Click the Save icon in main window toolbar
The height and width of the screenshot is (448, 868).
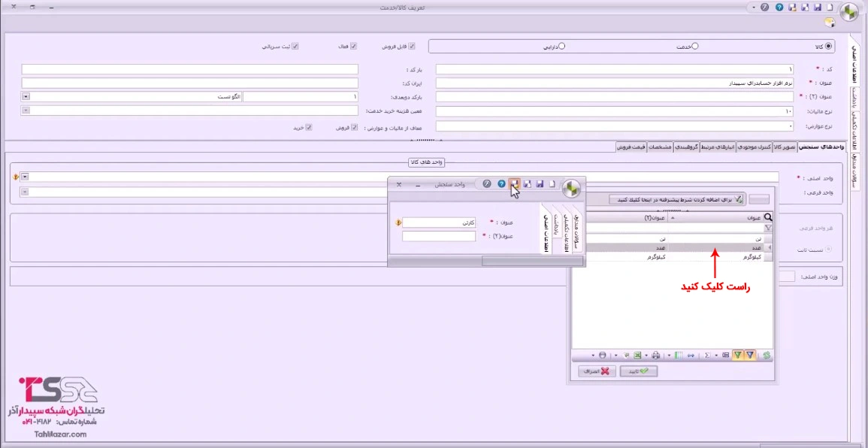pyautogui.click(x=817, y=8)
